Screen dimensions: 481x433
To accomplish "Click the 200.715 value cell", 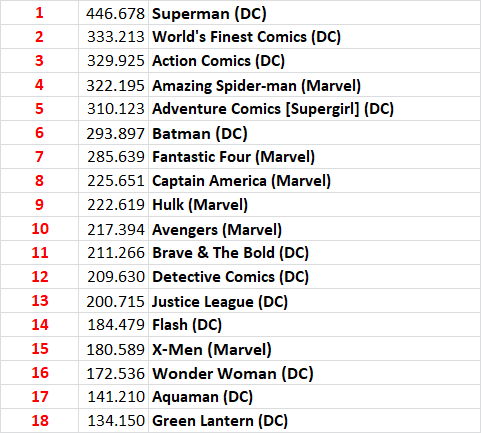I will point(113,301).
